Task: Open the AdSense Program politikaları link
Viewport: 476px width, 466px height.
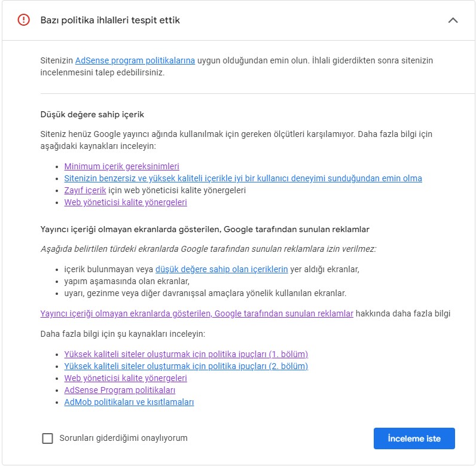Action: (x=120, y=390)
